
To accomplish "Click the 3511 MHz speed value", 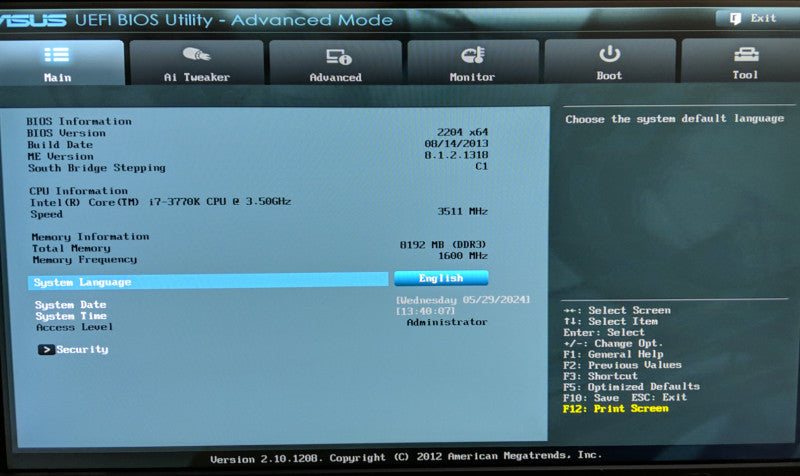I will tap(463, 211).
